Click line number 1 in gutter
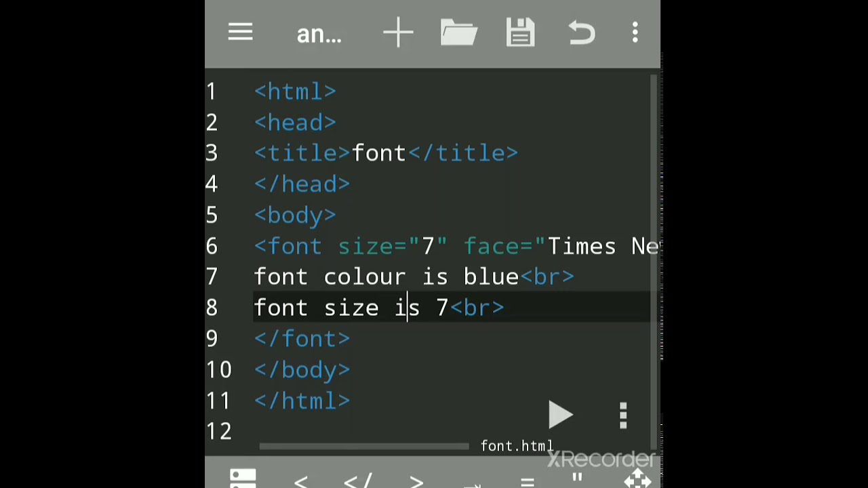This screenshot has width=868, height=488. pyautogui.click(x=212, y=91)
